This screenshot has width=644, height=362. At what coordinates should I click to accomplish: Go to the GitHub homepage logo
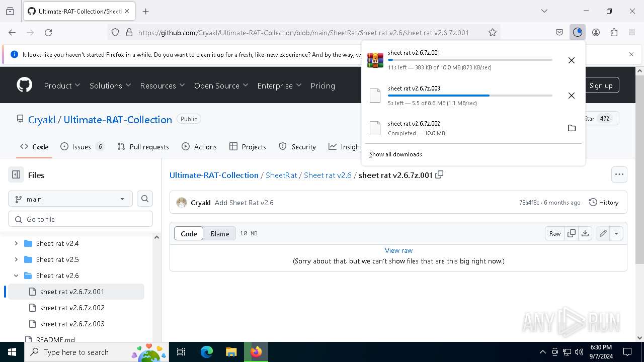24,85
